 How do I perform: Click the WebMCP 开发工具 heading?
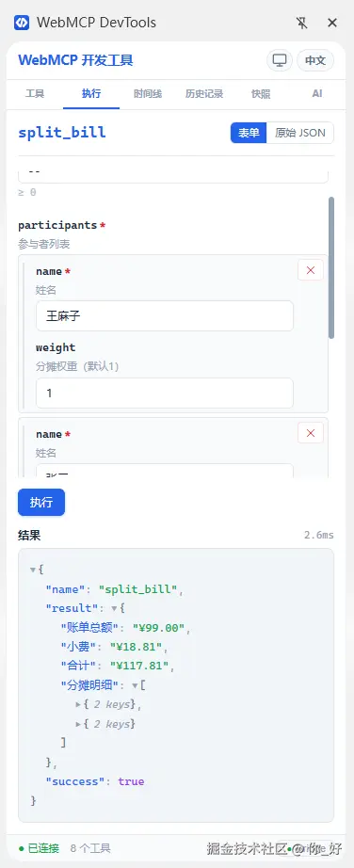pyautogui.click(x=76, y=60)
